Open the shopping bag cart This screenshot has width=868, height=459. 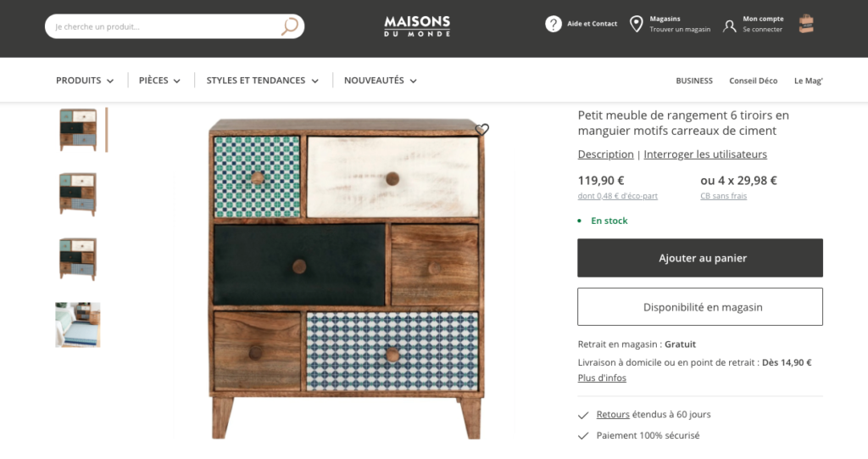(806, 24)
